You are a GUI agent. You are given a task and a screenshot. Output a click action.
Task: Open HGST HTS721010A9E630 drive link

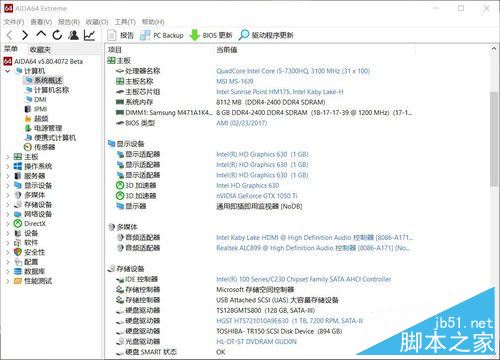coord(289,321)
